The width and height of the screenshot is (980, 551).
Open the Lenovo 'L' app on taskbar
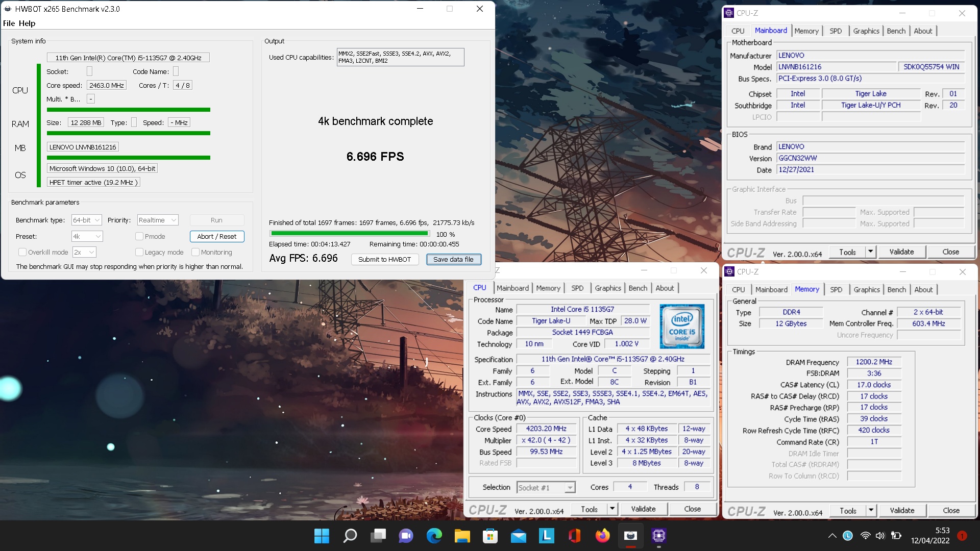547,536
